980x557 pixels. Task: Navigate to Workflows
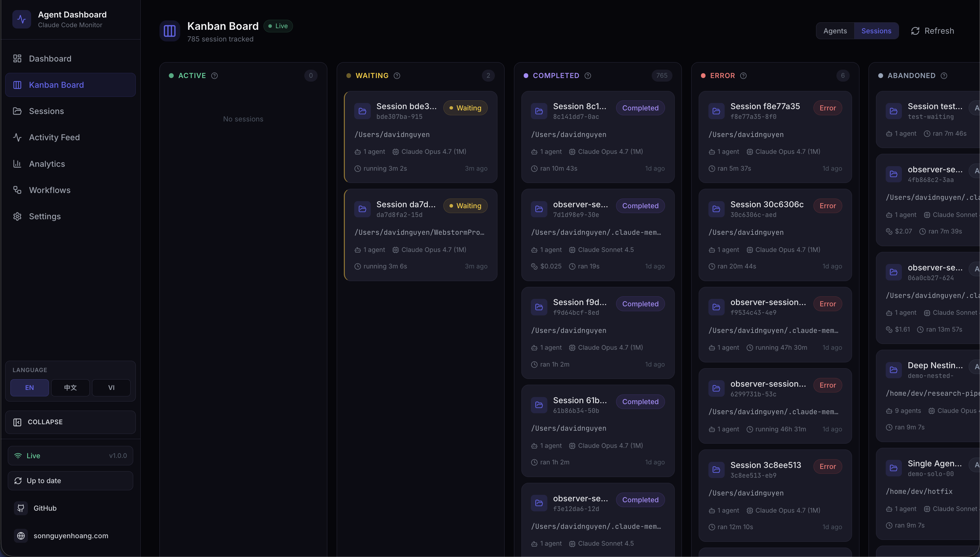coord(70,190)
